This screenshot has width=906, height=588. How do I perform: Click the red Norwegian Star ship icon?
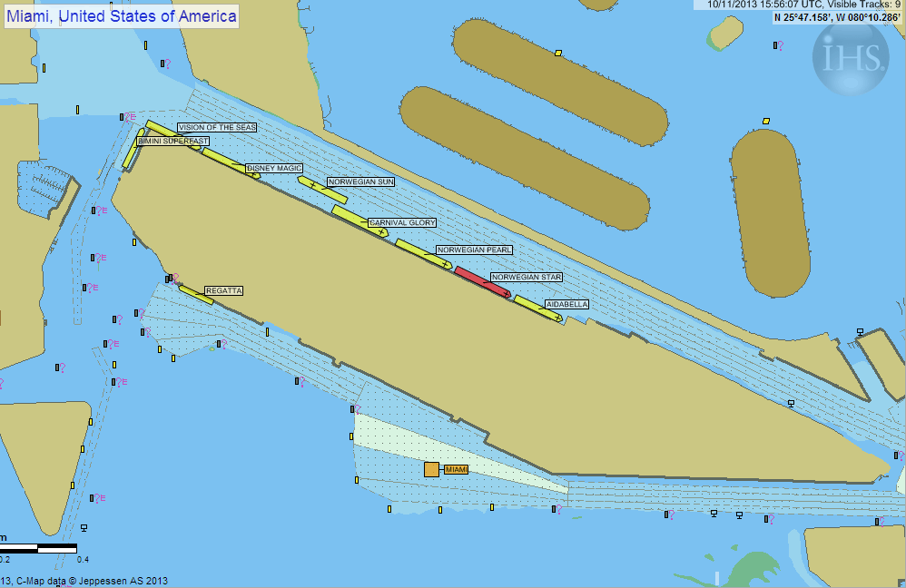point(481,281)
